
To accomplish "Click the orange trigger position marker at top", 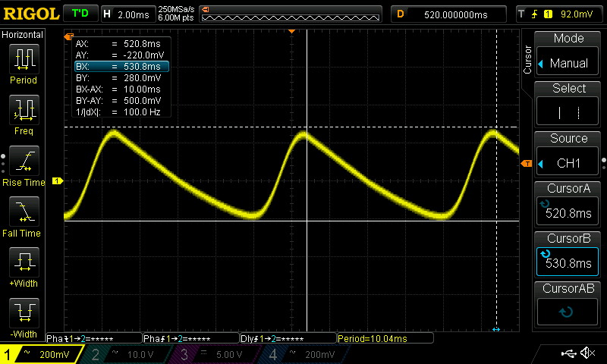I will 292,31.
